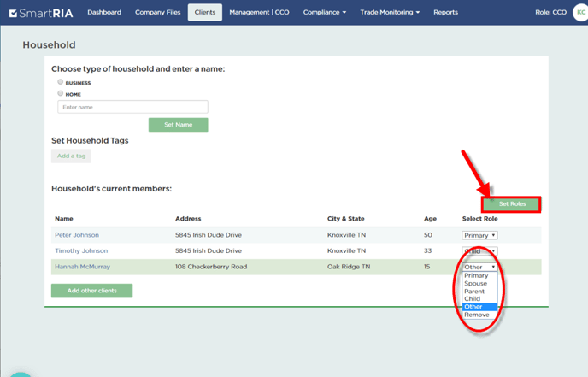The height and width of the screenshot is (377, 588).
Task: Click the Select Role column header
Action: [480, 219]
